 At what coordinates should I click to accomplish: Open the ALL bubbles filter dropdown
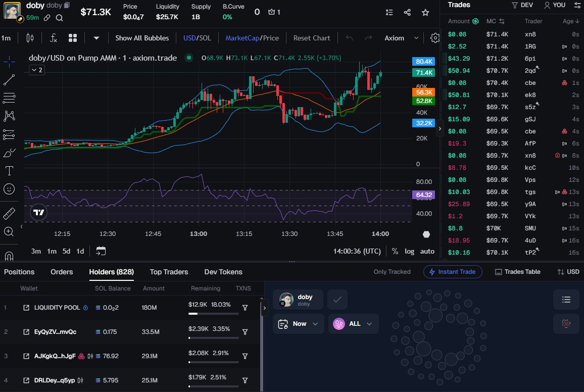(354, 324)
